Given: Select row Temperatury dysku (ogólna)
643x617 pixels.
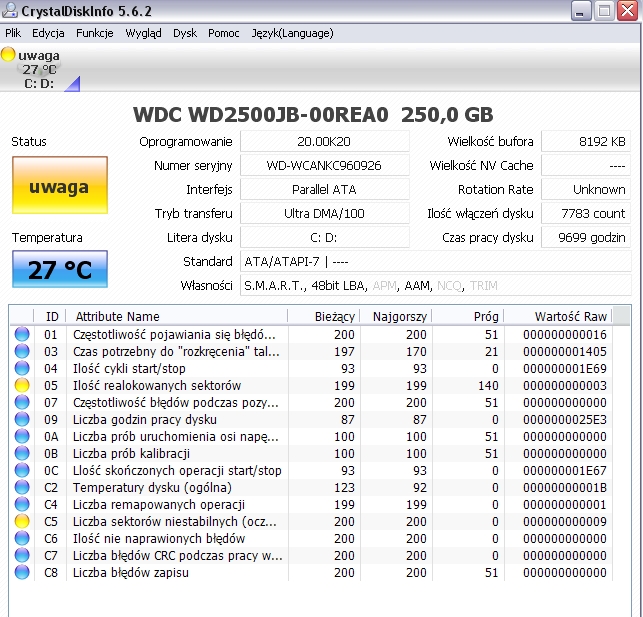Looking at the screenshot, I should click(311, 487).
